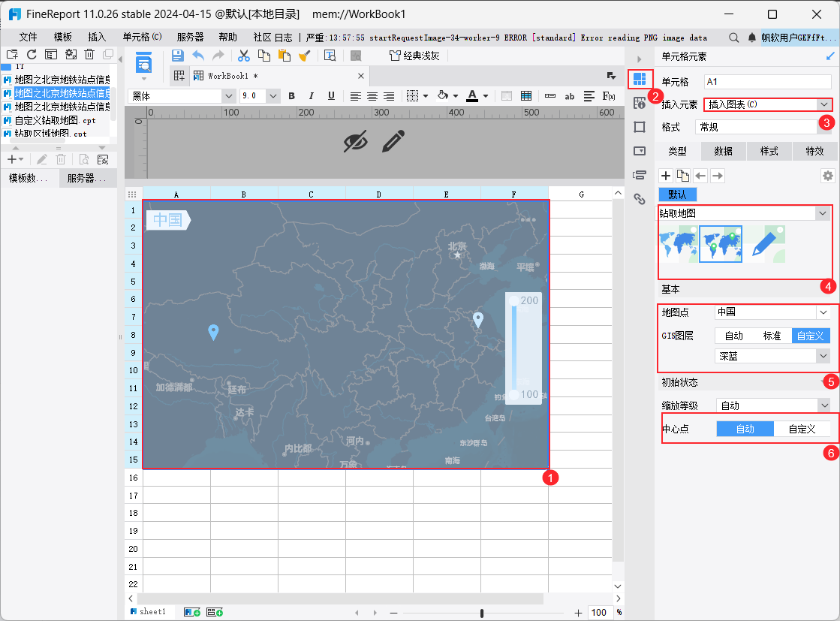Expand the 钻取地图 chart type dropdown

(821, 213)
